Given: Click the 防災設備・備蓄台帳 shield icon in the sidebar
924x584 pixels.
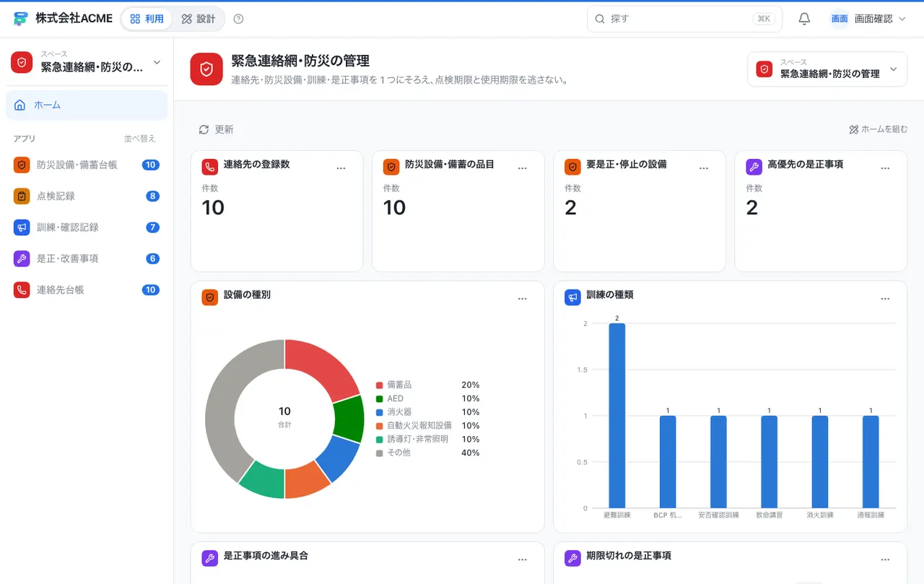Looking at the screenshot, I should pos(22,165).
